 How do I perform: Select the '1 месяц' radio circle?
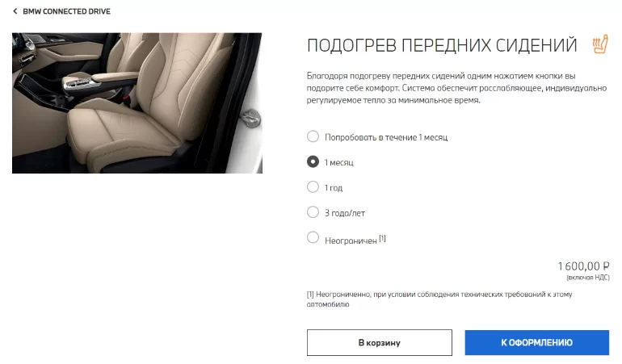[313, 161]
